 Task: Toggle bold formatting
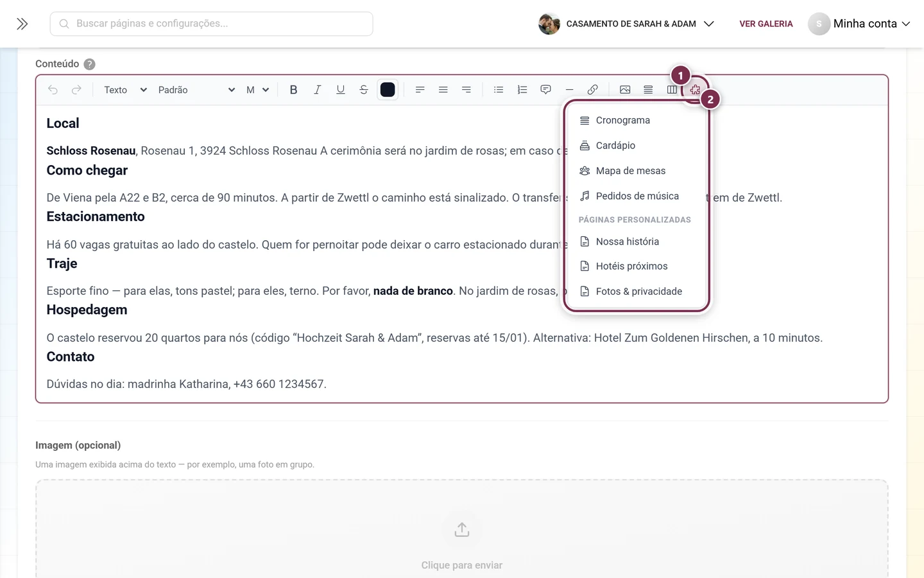tap(293, 90)
